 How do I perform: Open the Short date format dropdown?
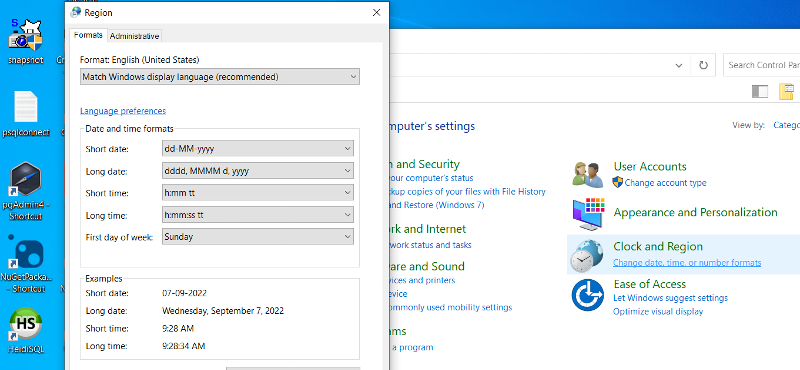pyautogui.click(x=258, y=149)
